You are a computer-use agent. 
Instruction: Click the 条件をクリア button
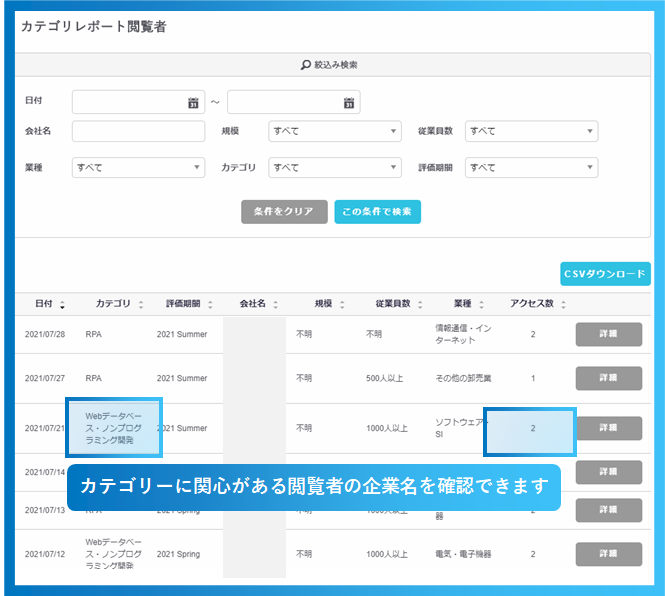point(284,212)
